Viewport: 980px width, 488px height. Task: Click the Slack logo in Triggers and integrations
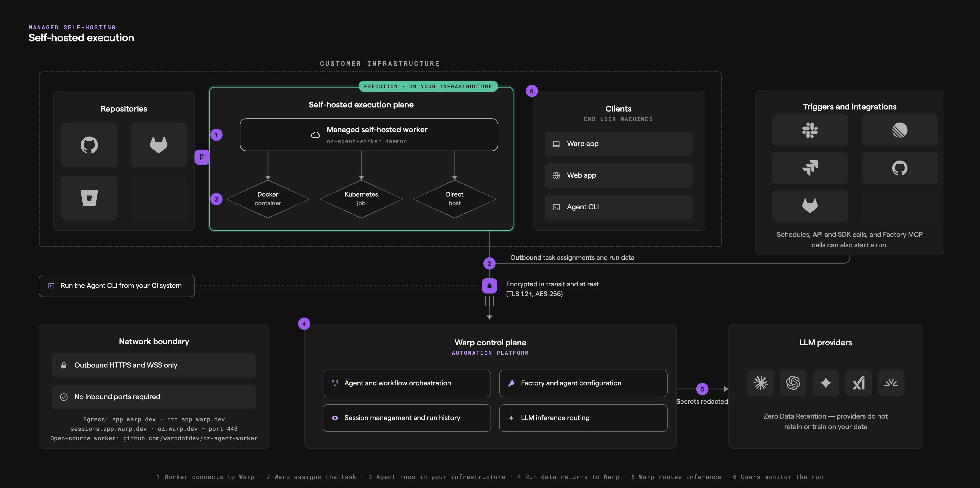click(x=810, y=130)
